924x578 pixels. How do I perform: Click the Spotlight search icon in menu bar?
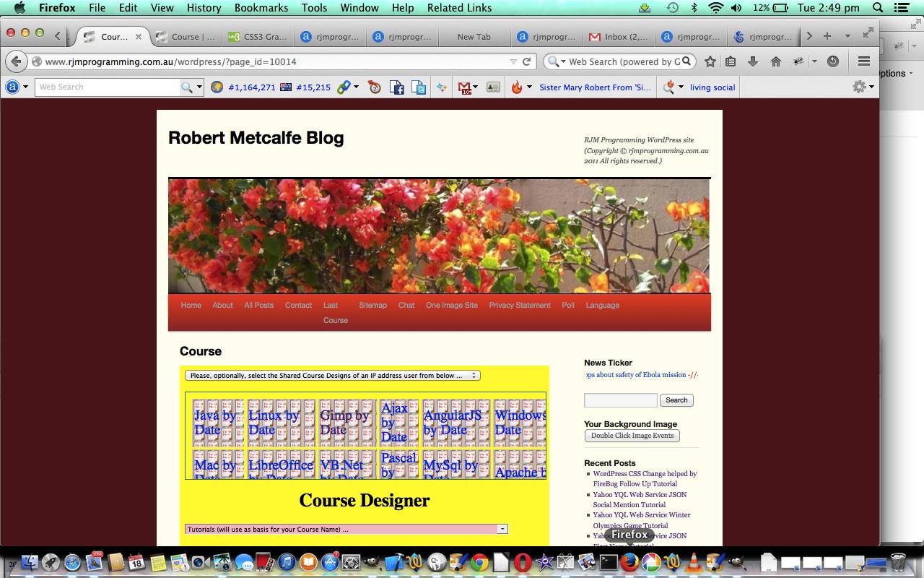click(x=878, y=8)
